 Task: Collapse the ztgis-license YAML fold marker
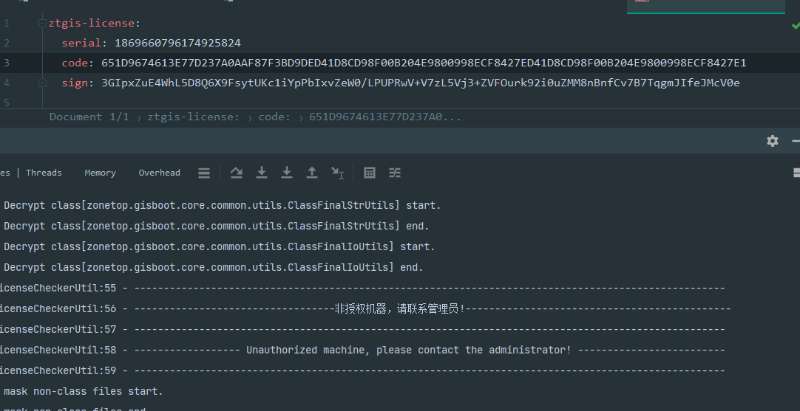click(42, 22)
